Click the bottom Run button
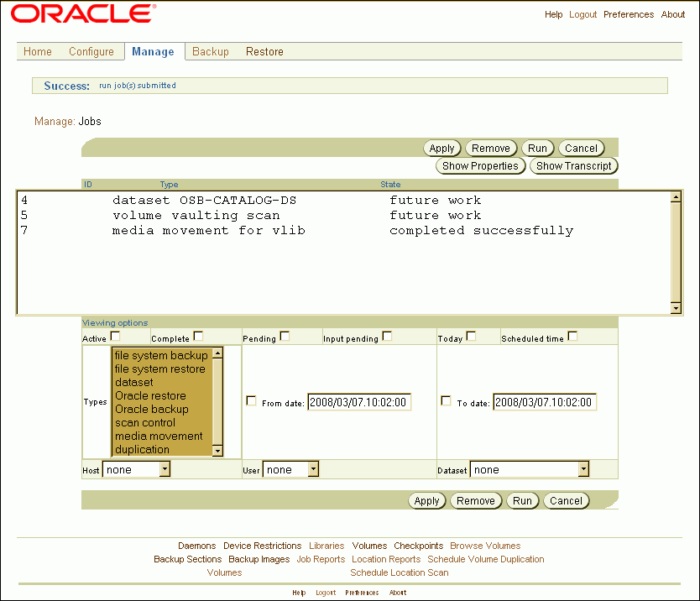Screen dimensions: 700x601 (522, 500)
